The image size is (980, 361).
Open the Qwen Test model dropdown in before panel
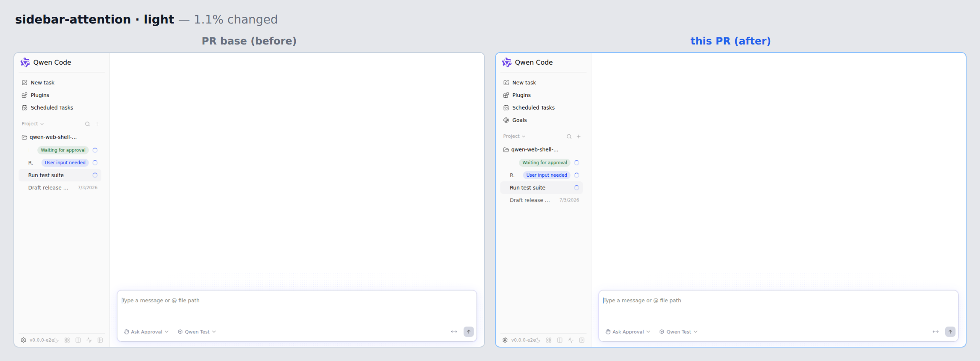[197, 332]
